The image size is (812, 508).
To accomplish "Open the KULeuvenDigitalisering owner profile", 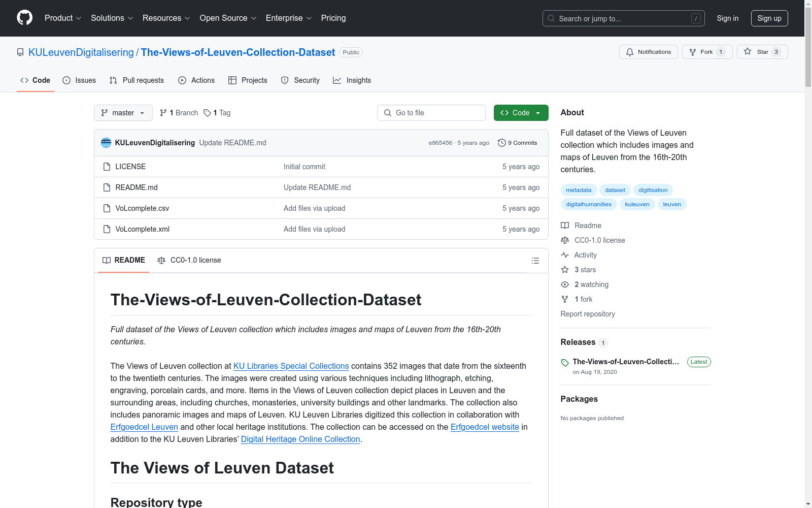I will click(x=81, y=52).
